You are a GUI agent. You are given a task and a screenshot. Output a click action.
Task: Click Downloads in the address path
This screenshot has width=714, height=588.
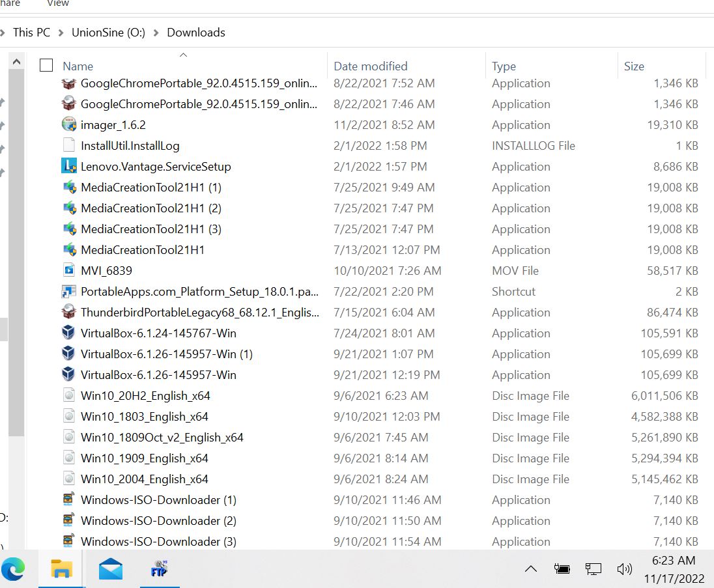coord(196,33)
